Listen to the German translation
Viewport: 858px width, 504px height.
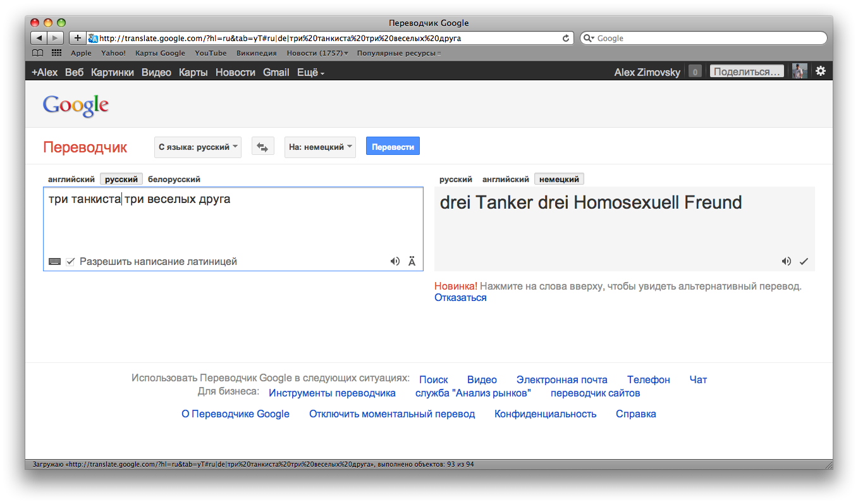point(787,261)
